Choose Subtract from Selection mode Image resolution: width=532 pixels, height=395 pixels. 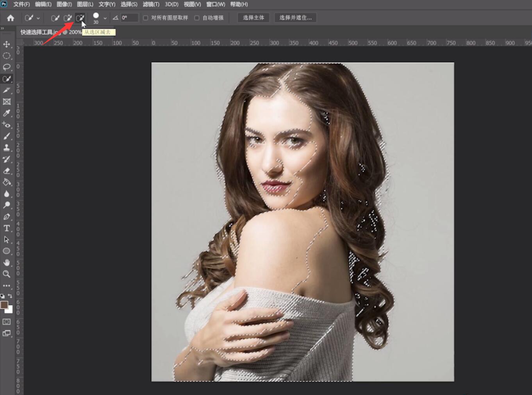pos(80,18)
